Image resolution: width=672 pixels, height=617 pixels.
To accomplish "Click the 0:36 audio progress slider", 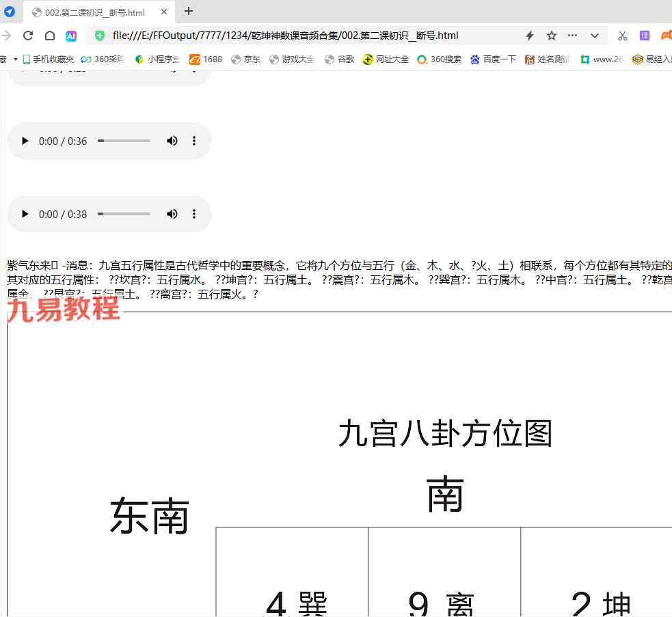I will [124, 141].
